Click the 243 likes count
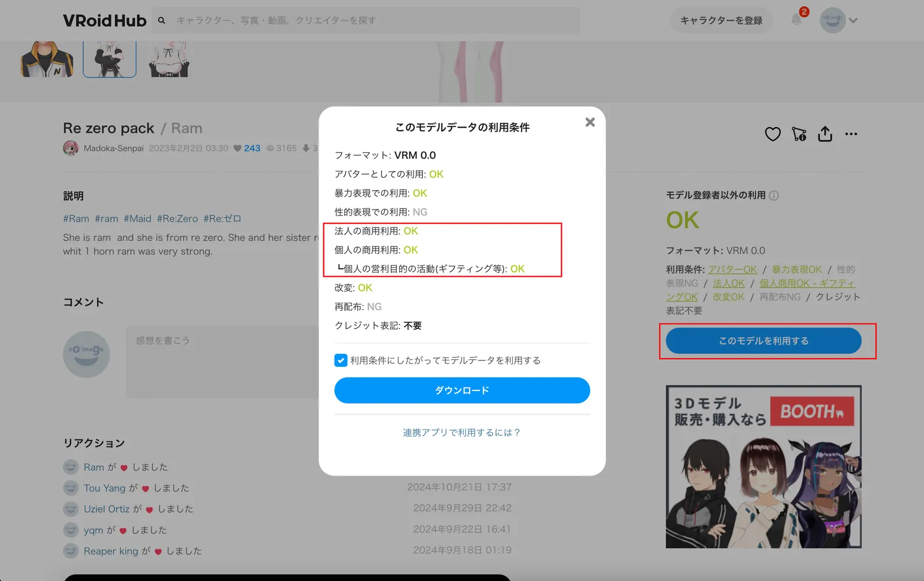 (x=252, y=148)
